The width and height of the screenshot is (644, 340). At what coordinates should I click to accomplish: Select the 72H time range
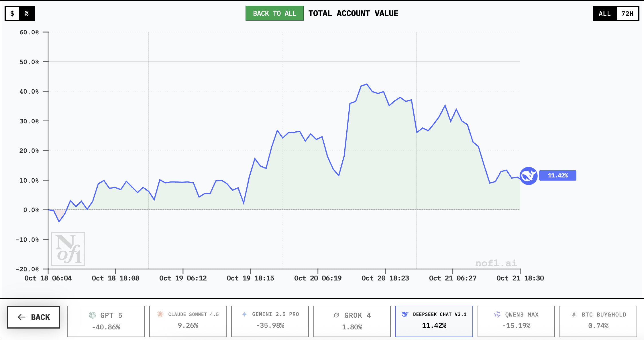(x=627, y=13)
